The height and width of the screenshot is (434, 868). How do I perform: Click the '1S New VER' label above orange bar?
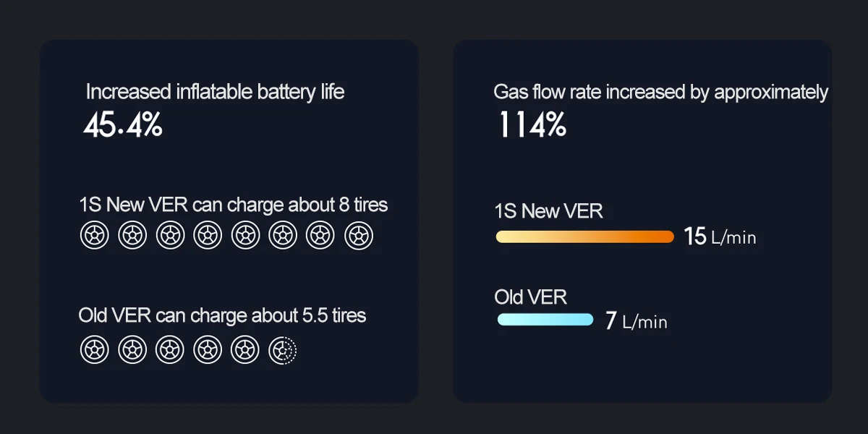(x=548, y=211)
